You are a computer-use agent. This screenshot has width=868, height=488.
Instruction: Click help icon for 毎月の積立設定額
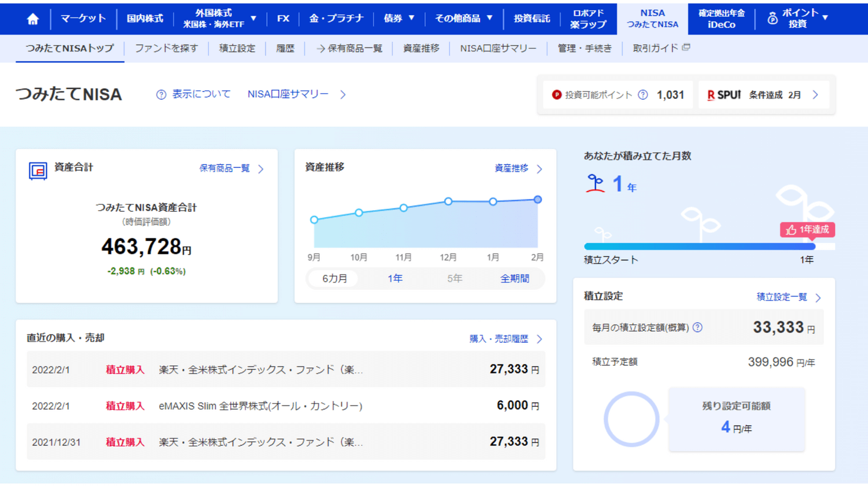tap(698, 328)
